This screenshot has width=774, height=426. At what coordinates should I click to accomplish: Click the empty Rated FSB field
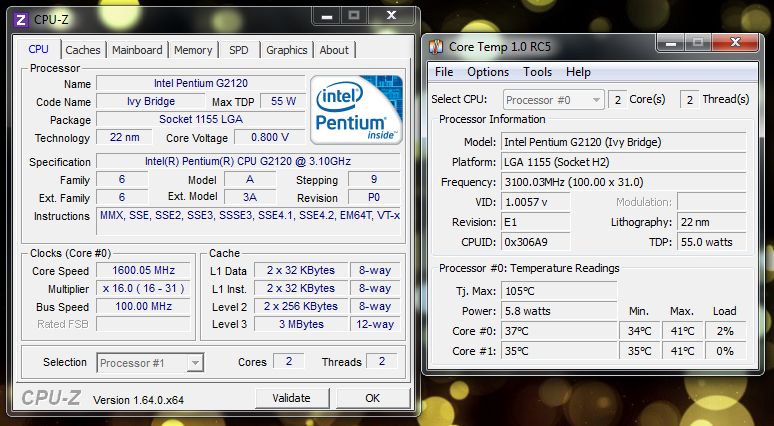143,324
